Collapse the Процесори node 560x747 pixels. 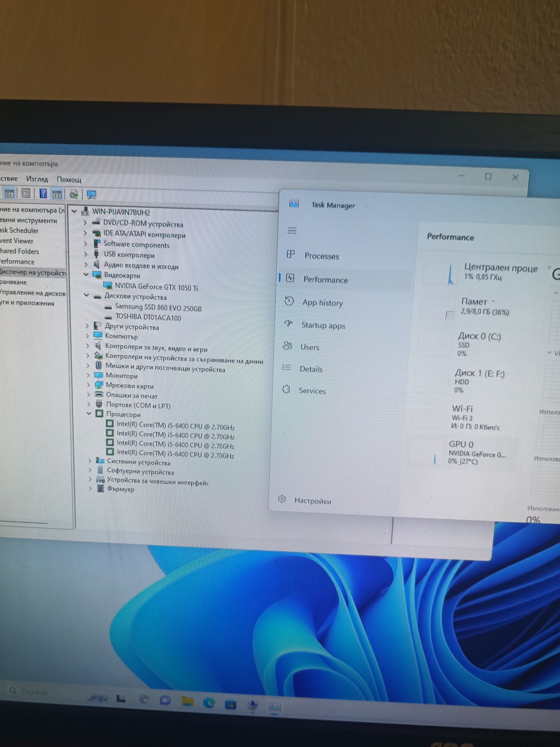89,413
